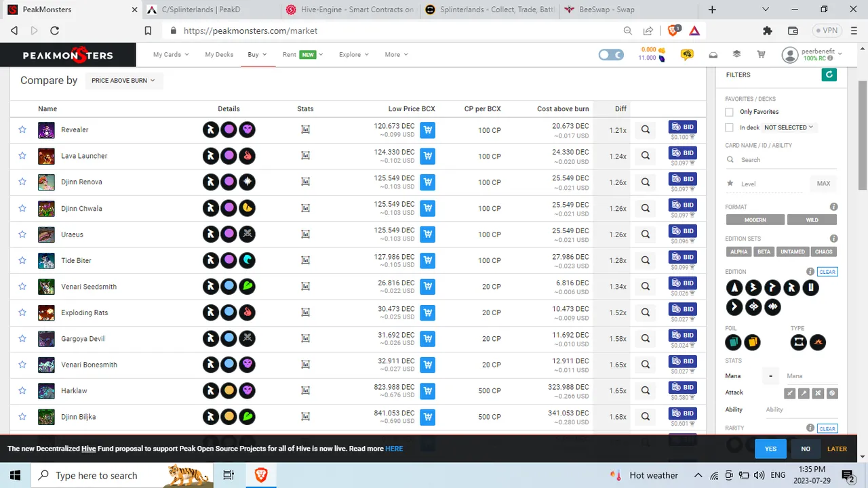Expand the Buy menu
This screenshot has height=488, width=868.
(257, 55)
